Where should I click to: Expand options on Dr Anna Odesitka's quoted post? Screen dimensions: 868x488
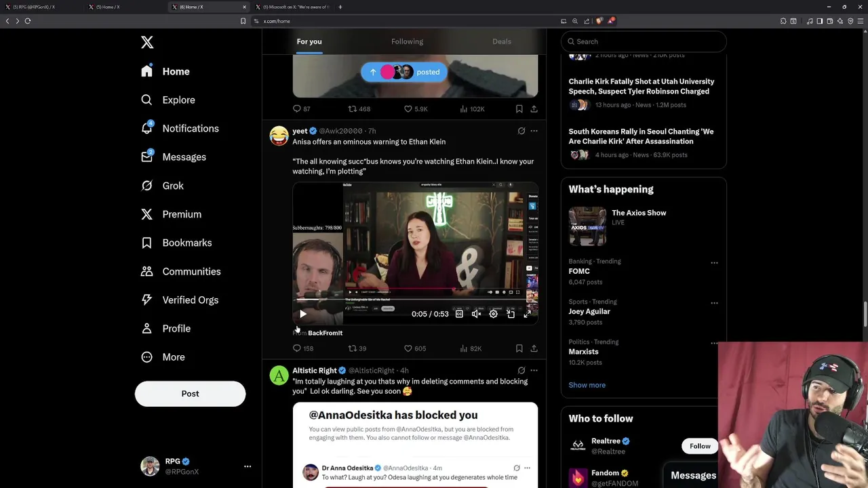coord(527,468)
